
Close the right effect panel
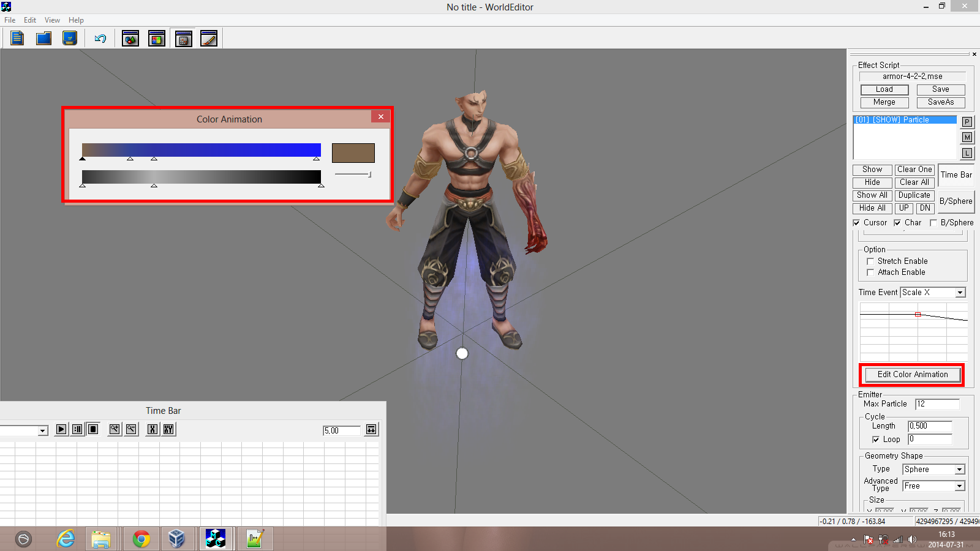pyautogui.click(x=974, y=54)
